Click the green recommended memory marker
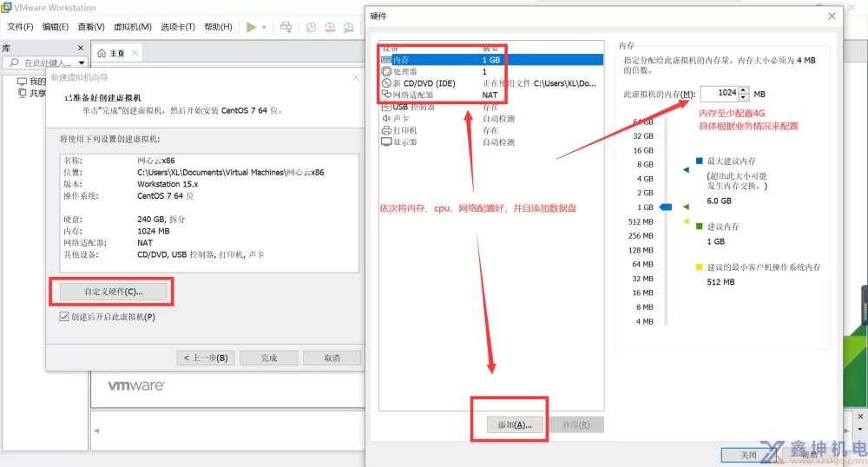This screenshot has height=467, width=868. [686, 207]
